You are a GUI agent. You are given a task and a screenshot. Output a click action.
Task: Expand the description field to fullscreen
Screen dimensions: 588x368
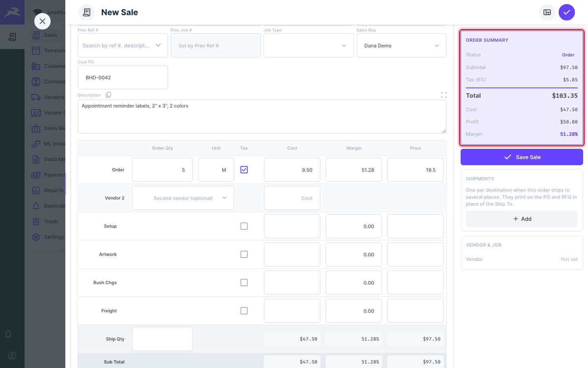pos(444,95)
